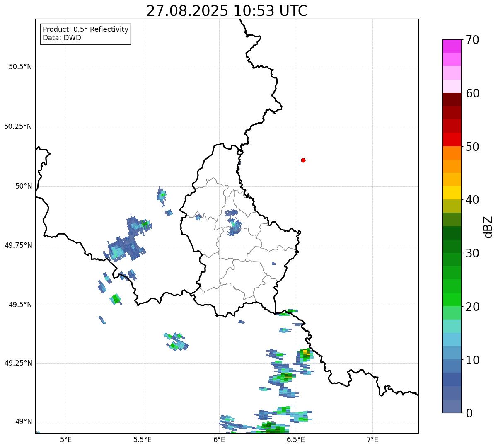Click the colorbar tick label 30
498x448 pixels.
point(472,253)
